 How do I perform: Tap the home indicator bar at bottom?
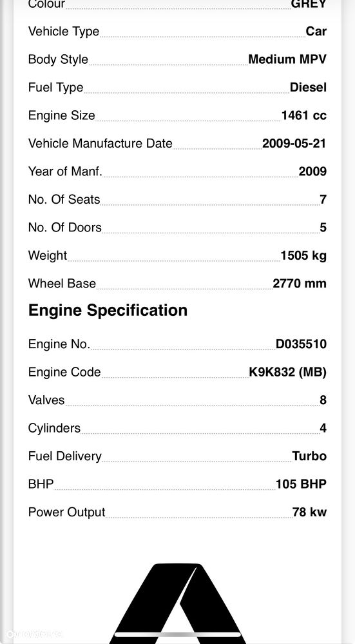click(x=178, y=634)
